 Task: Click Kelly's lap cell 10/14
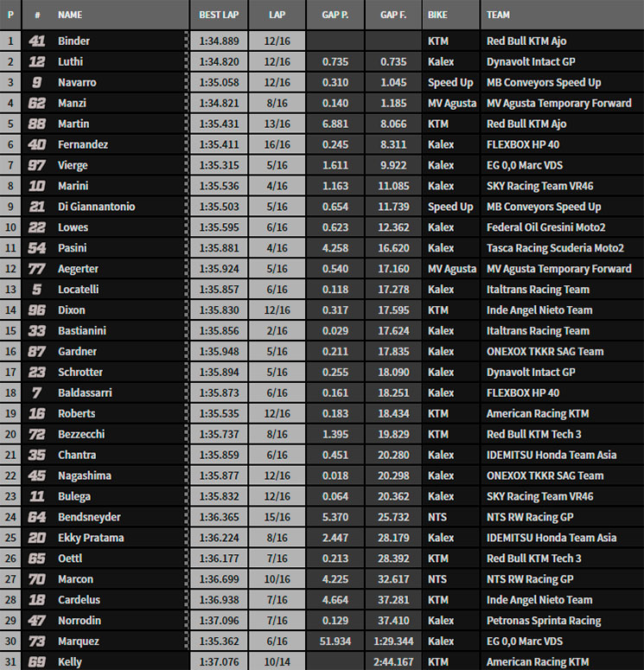pyautogui.click(x=277, y=662)
